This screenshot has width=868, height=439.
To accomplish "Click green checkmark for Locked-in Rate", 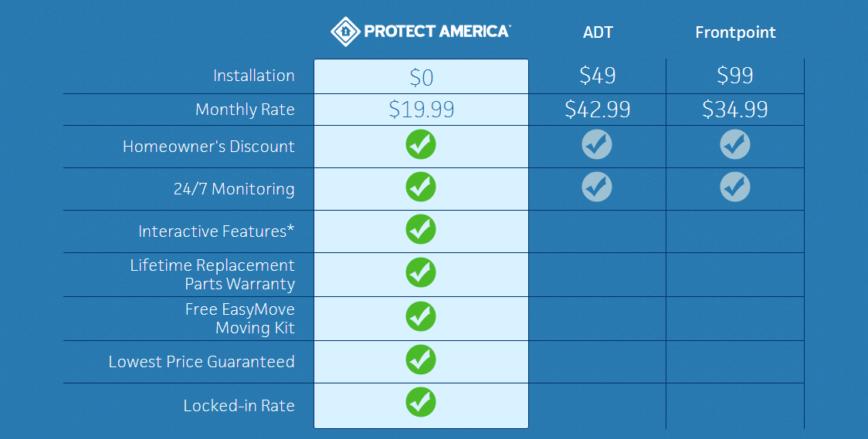I will tap(421, 403).
